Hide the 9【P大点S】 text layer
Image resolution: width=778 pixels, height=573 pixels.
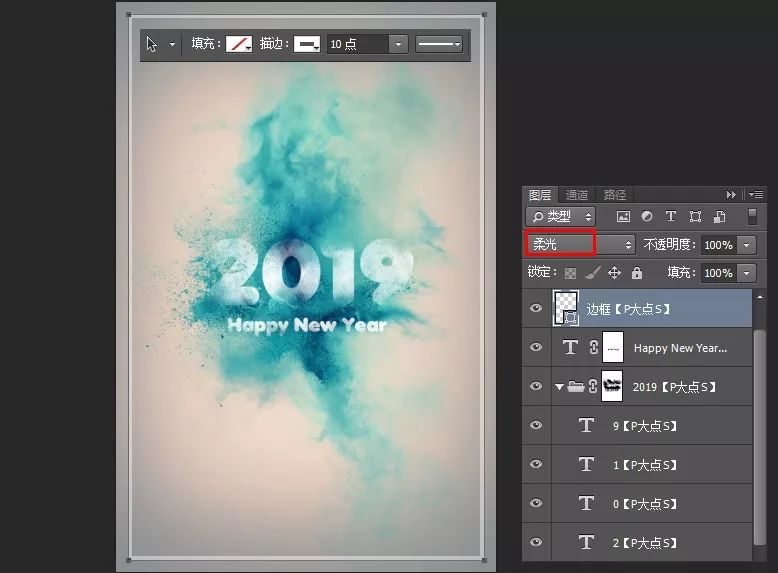pos(536,425)
